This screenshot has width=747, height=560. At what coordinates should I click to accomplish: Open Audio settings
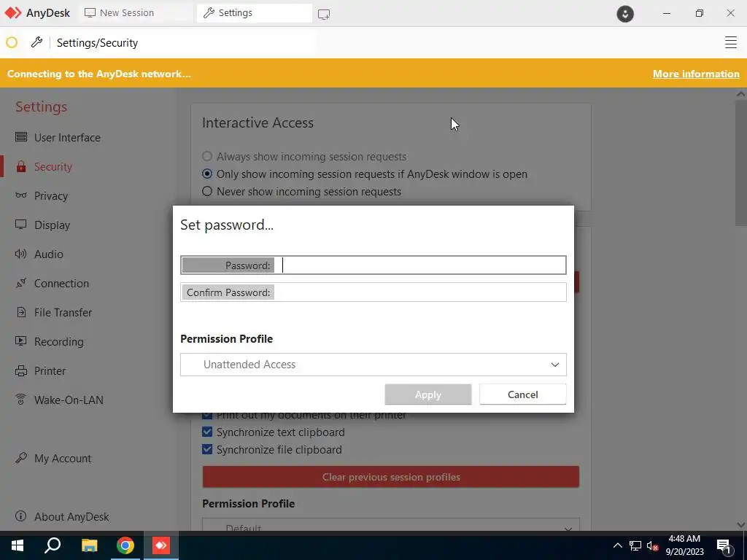click(49, 254)
